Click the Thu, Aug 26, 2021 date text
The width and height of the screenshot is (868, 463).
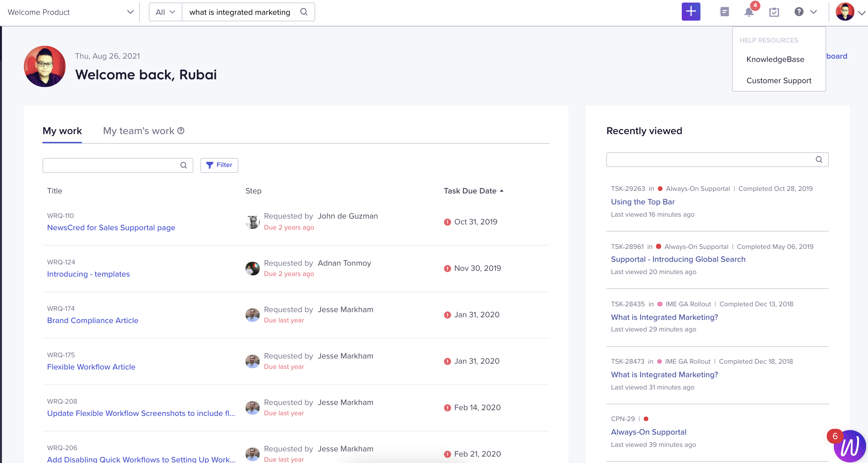[108, 56]
